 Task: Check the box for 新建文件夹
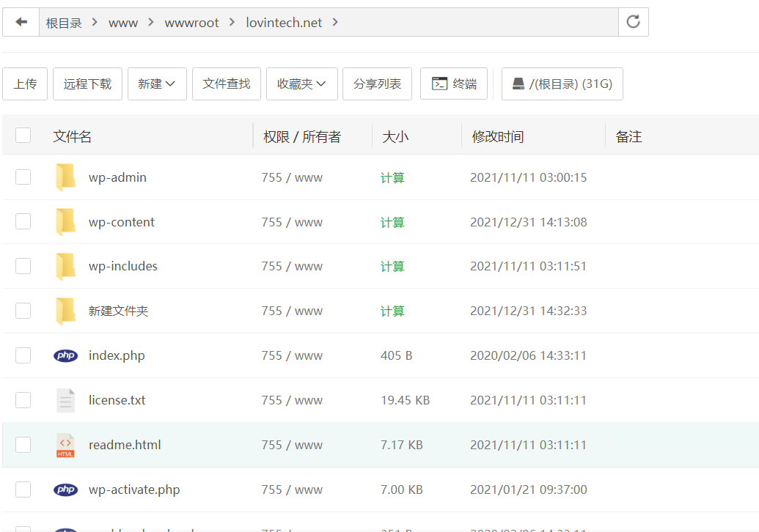pyautogui.click(x=23, y=311)
